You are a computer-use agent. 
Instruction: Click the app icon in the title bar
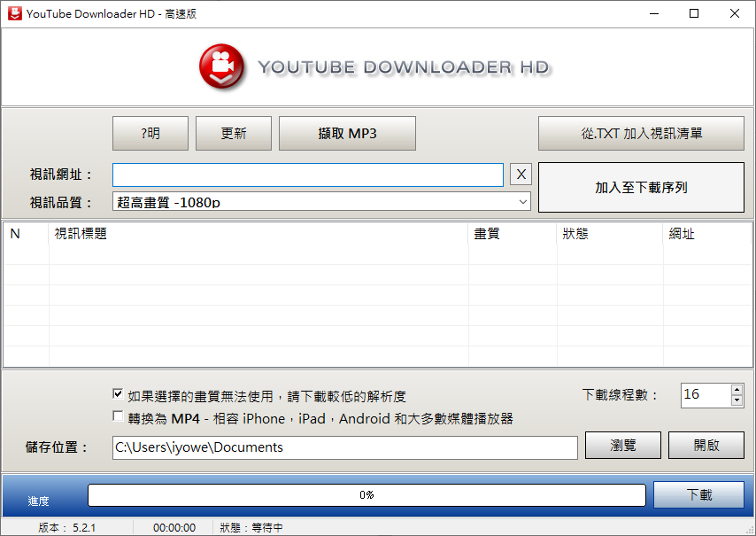click(x=14, y=13)
